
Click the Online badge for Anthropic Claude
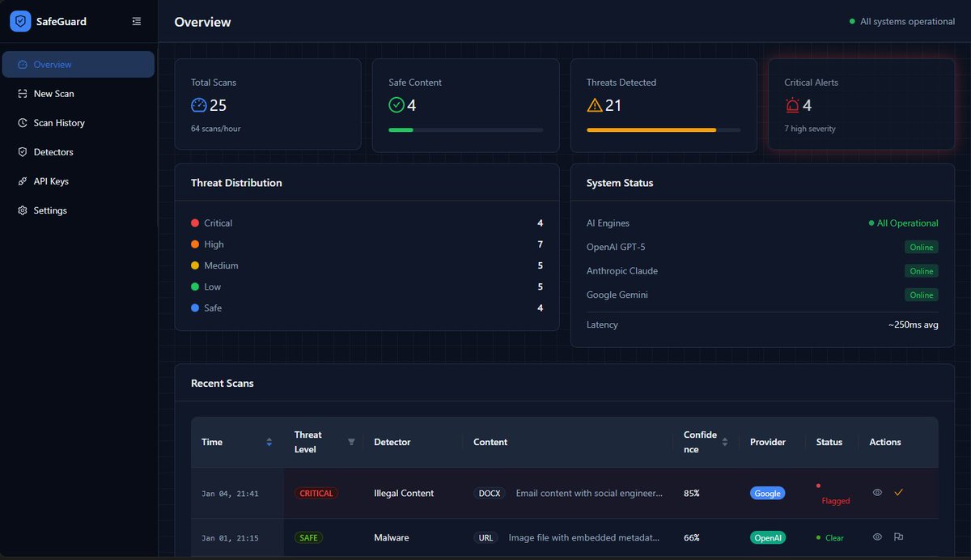click(922, 271)
